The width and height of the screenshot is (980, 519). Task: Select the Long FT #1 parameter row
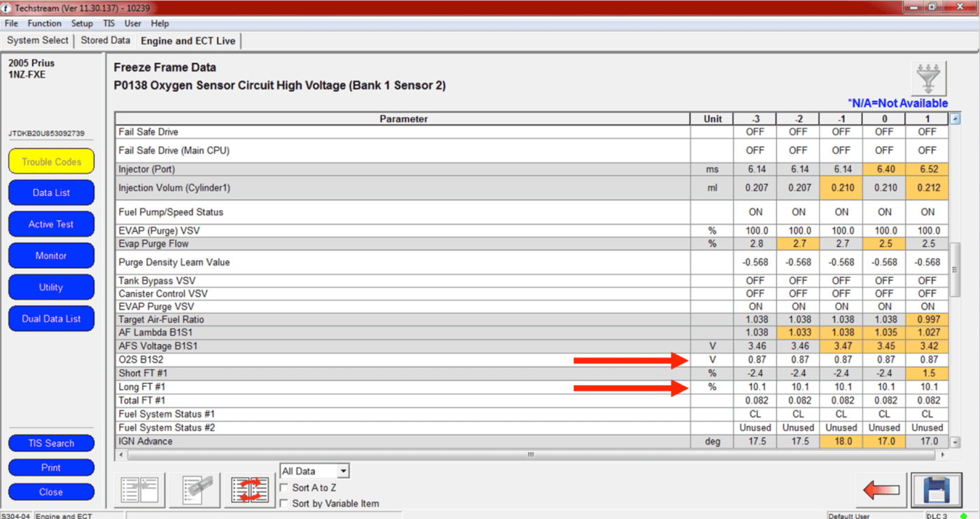click(532, 387)
